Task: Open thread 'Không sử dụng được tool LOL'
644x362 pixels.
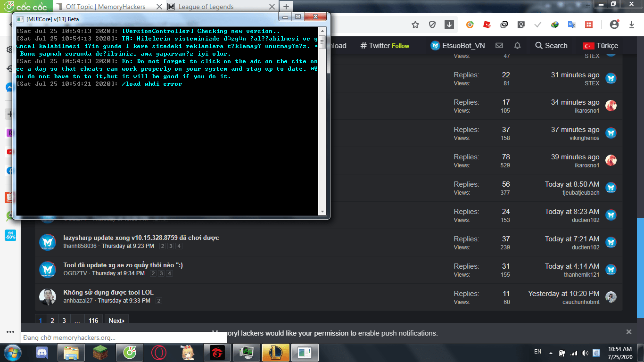Action: (x=108, y=292)
